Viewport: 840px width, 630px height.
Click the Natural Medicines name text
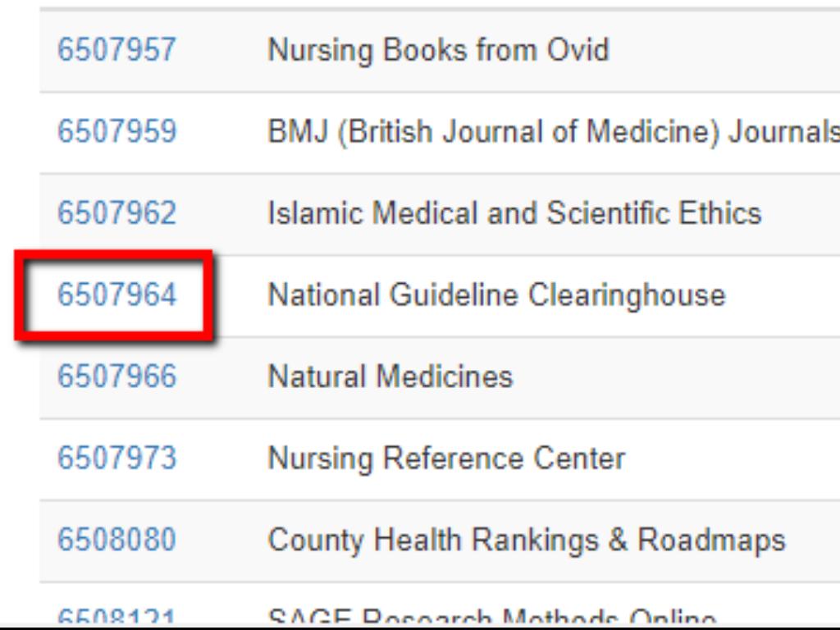click(x=390, y=377)
